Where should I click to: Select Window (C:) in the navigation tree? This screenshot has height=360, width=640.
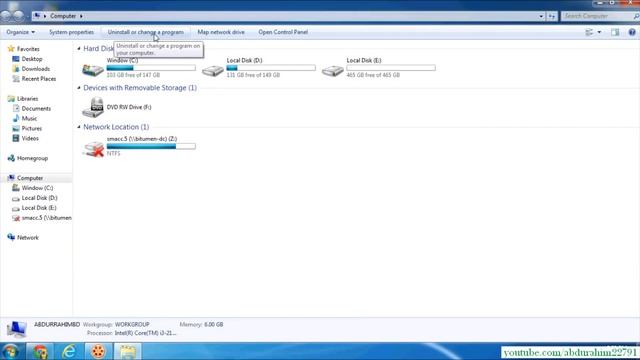37,188
